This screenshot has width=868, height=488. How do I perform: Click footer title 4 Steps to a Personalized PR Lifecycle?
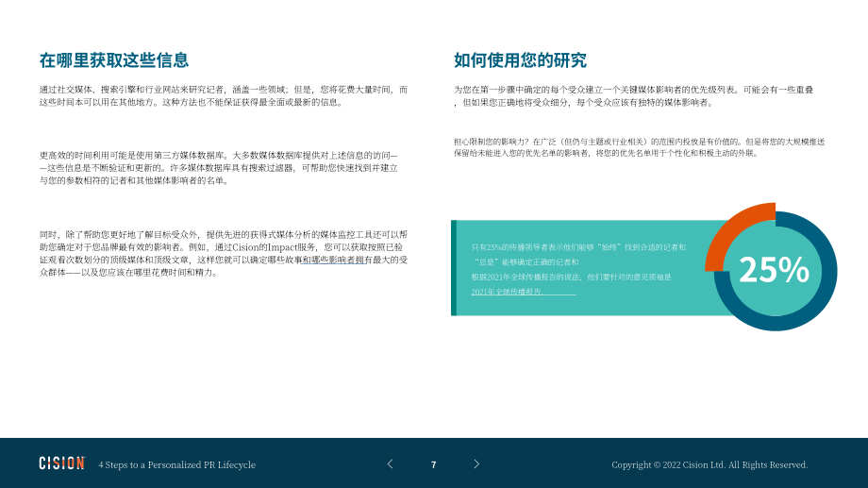177,464
